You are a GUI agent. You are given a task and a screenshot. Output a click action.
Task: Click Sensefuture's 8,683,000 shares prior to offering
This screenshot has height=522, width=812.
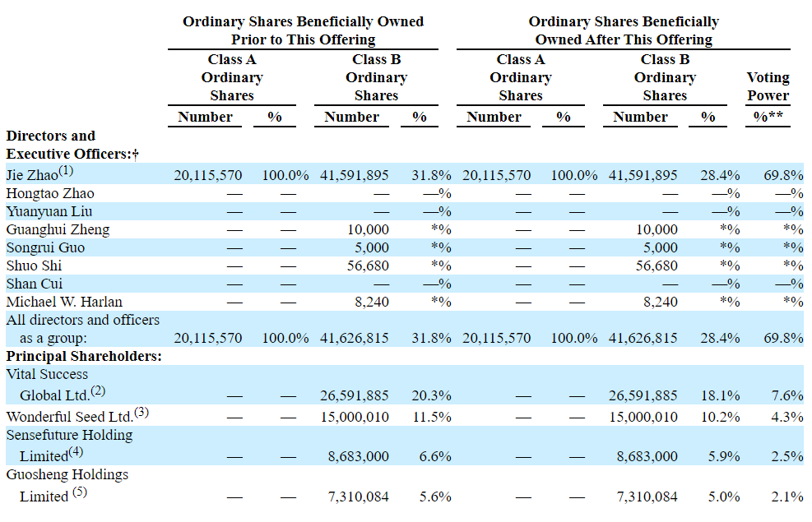[x=359, y=457]
